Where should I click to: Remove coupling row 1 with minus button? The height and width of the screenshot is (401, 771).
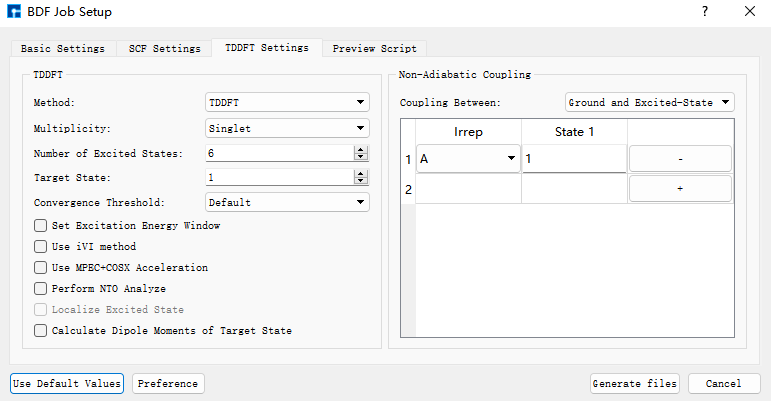click(x=680, y=159)
